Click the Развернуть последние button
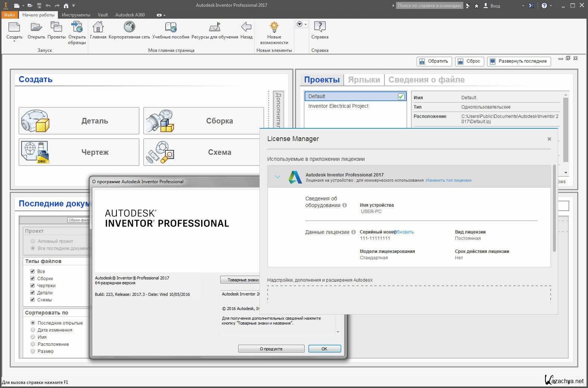588x388 pixels. click(x=519, y=61)
